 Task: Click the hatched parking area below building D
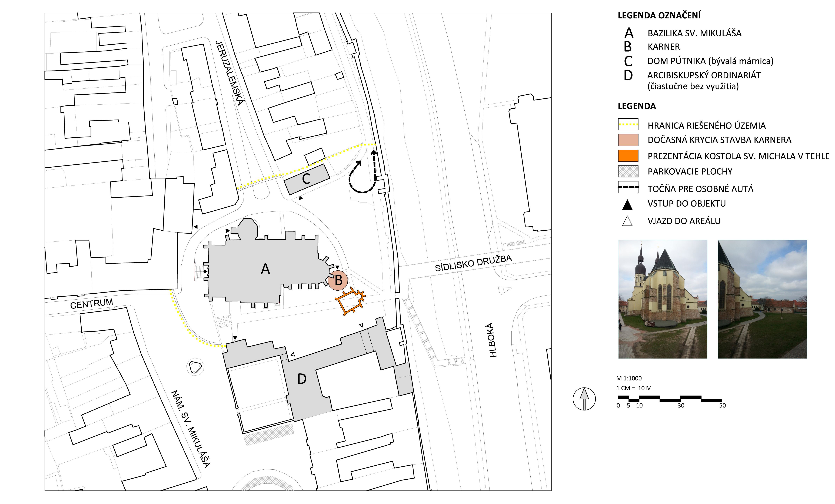(269, 435)
